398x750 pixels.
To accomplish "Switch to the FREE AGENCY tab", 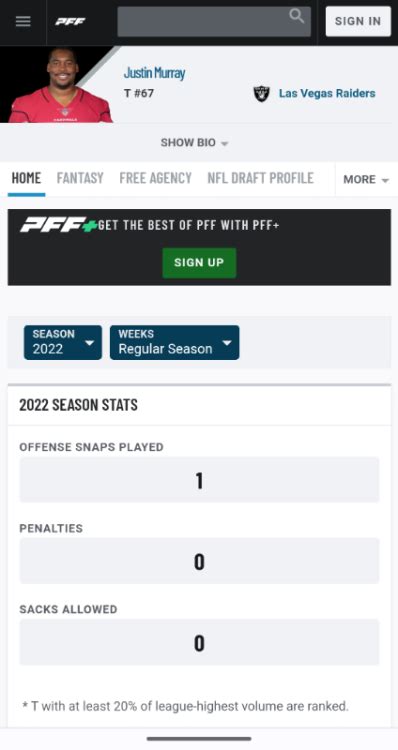I will (x=155, y=178).
